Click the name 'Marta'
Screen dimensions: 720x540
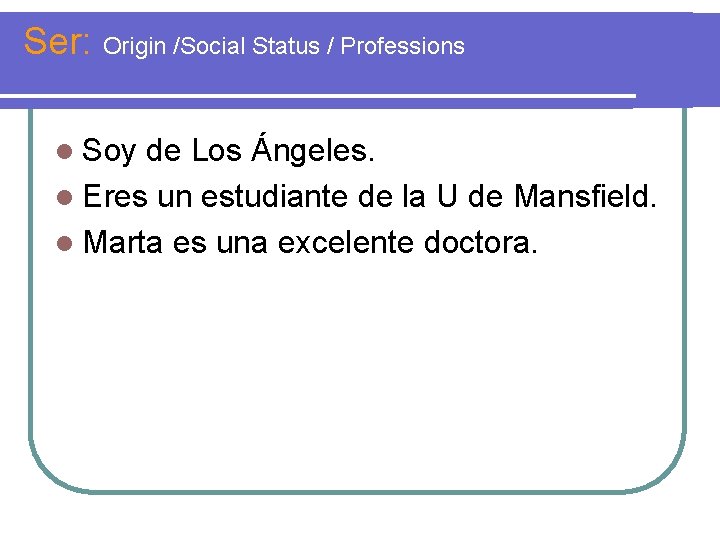[x=123, y=242]
